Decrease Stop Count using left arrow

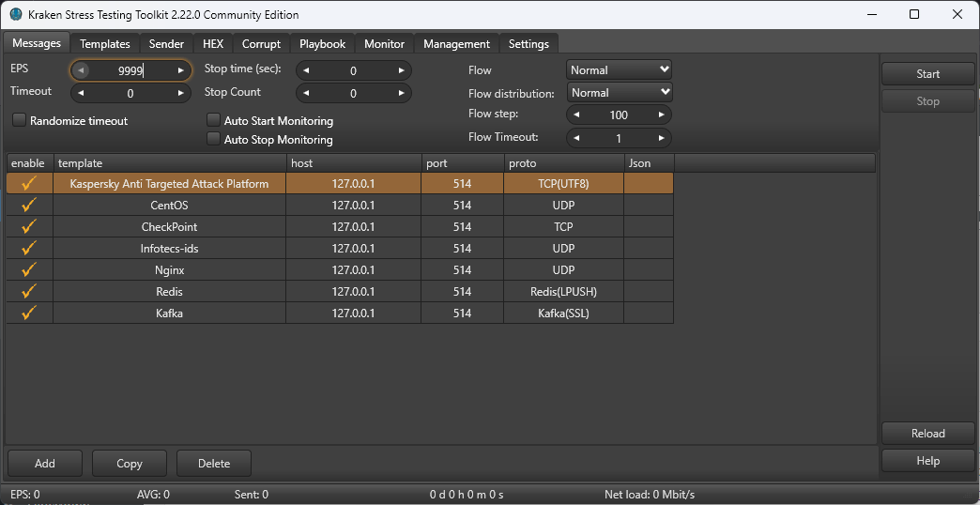click(305, 93)
